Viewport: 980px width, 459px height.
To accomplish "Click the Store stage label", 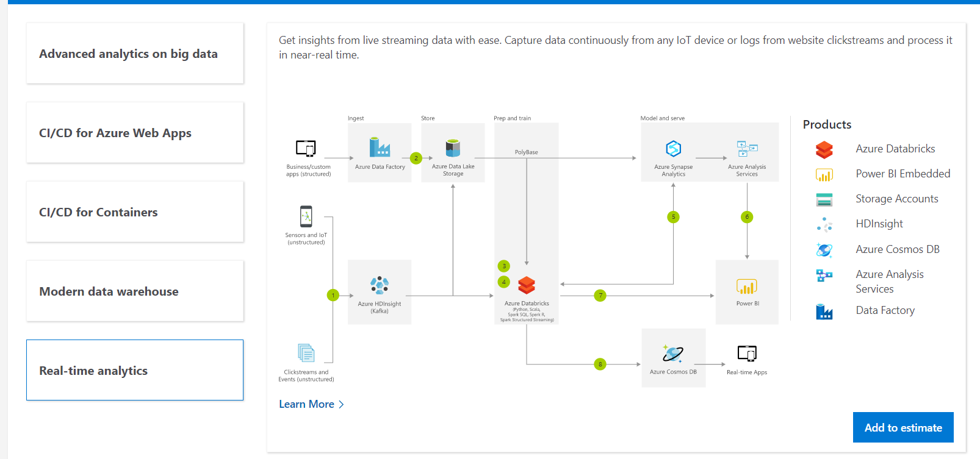I will pyautogui.click(x=428, y=118).
